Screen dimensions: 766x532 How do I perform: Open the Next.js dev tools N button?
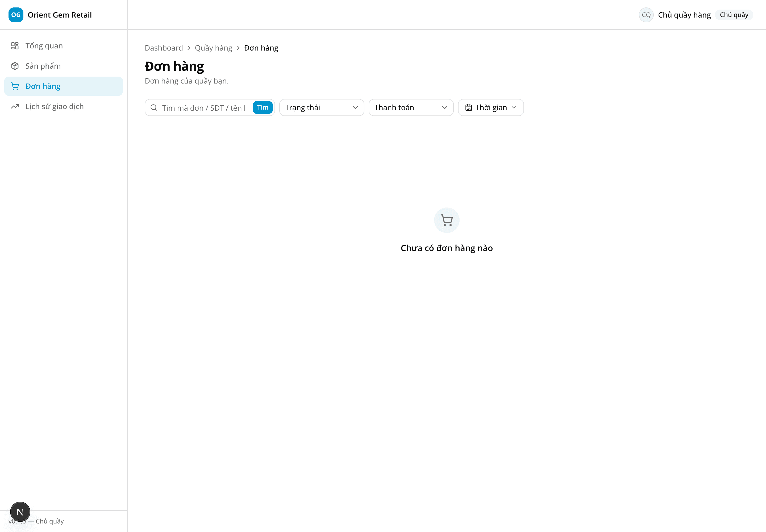tap(20, 512)
